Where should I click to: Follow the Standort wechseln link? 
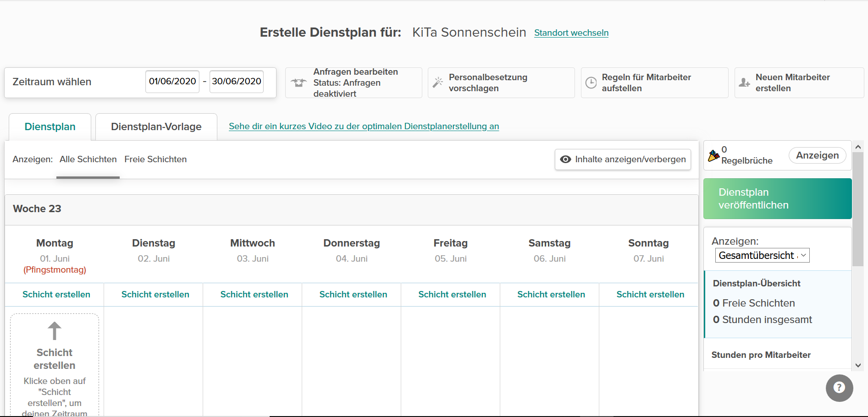[571, 33]
